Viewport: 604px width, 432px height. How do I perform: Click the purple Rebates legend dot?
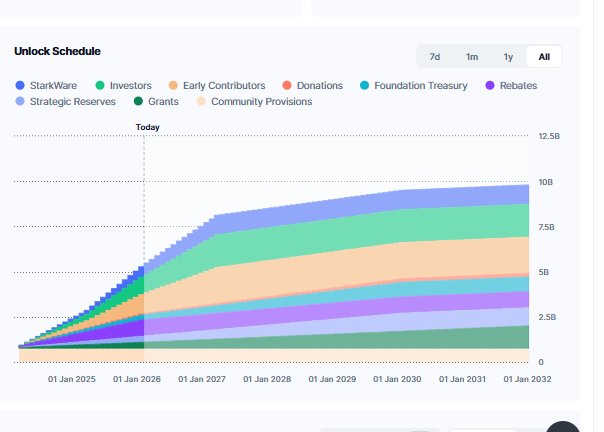(x=490, y=86)
